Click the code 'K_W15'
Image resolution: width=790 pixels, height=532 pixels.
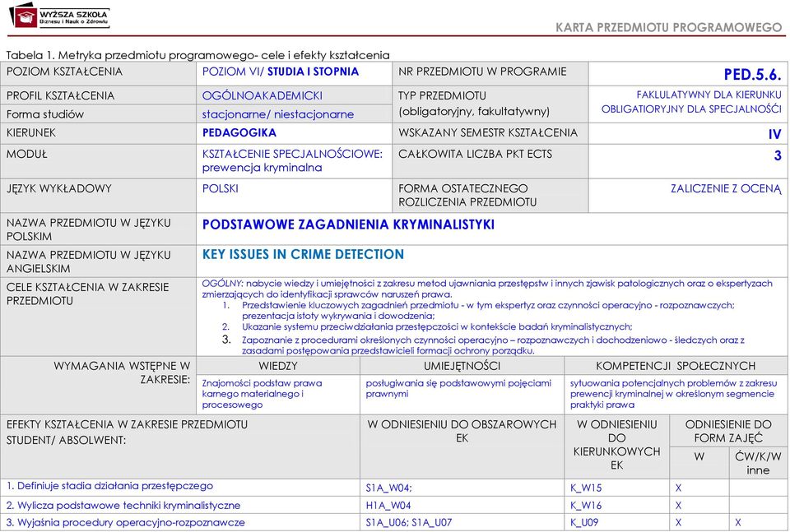(x=585, y=488)
